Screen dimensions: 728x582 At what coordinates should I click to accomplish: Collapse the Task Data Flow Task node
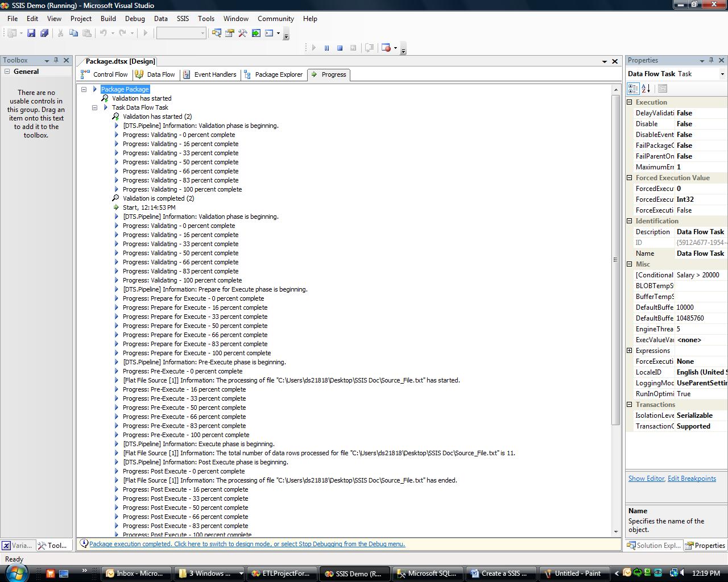click(95, 107)
